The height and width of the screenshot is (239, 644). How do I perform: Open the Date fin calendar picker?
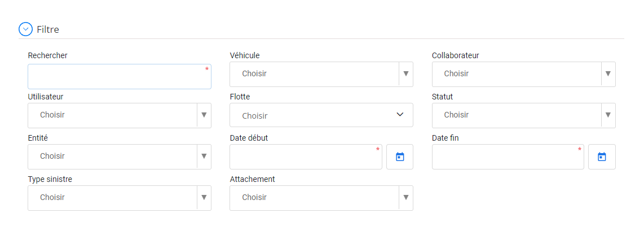click(602, 157)
